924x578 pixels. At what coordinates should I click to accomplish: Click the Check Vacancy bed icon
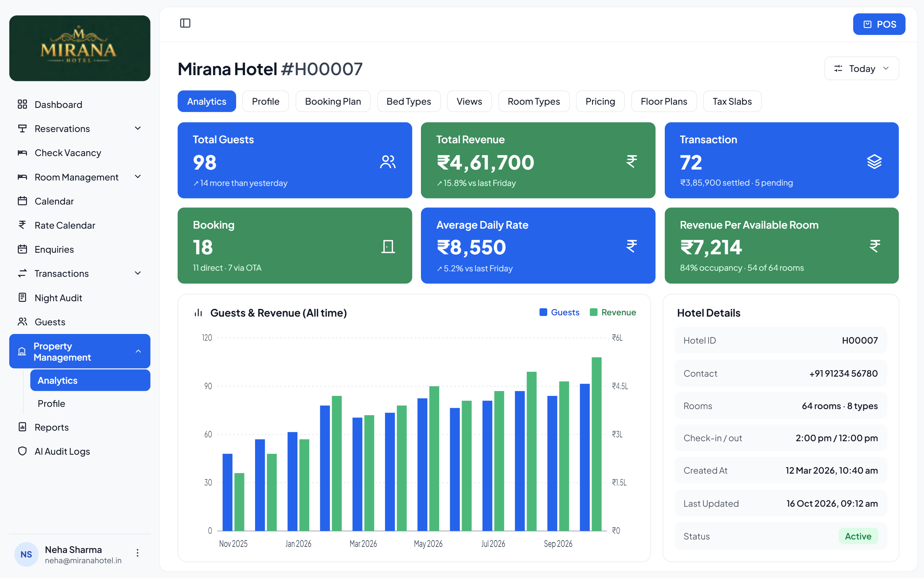click(x=22, y=153)
